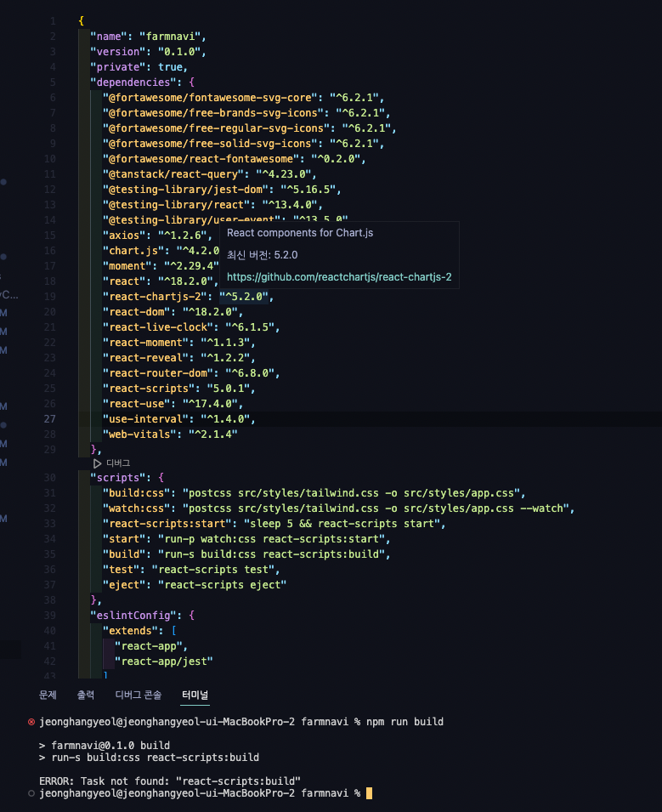Click the "name": "farmnavi" line
This screenshot has height=812, width=662.
click(148, 37)
